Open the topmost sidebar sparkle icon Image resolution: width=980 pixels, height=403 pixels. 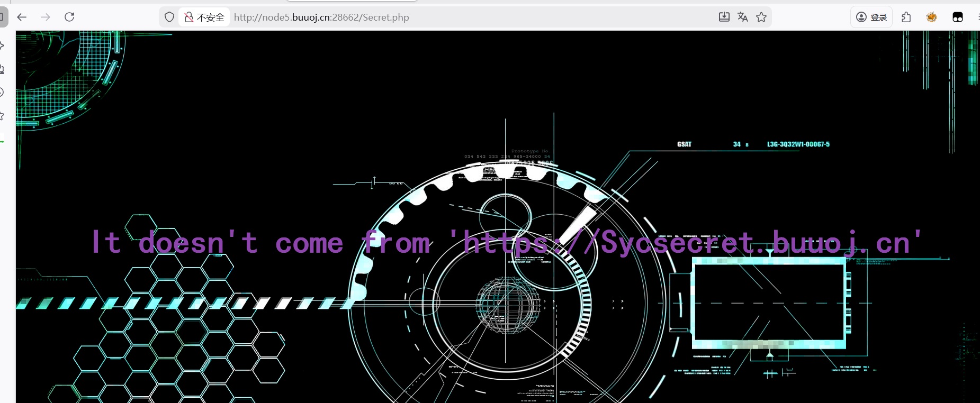(x=2, y=46)
